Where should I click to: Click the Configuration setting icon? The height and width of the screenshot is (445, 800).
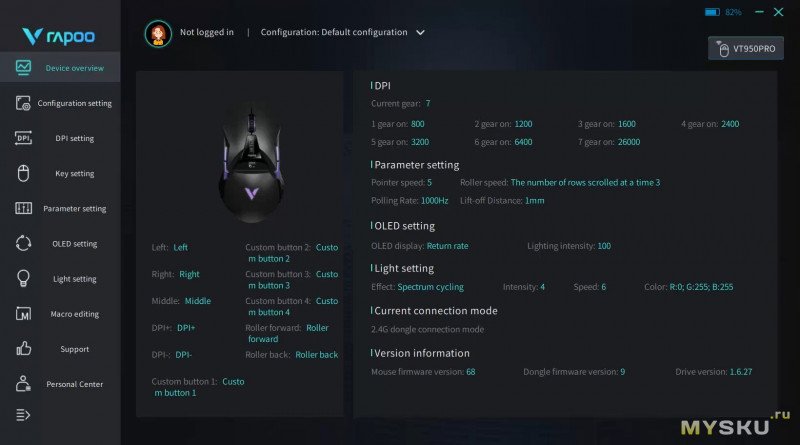pyautogui.click(x=24, y=103)
